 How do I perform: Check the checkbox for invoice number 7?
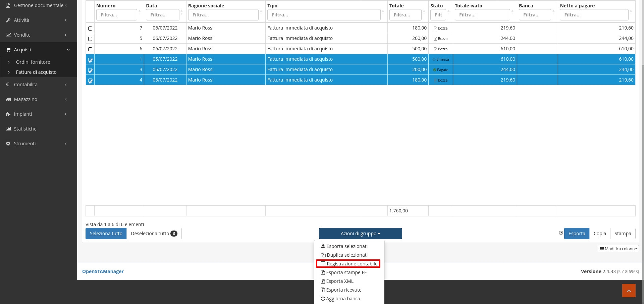90,29
